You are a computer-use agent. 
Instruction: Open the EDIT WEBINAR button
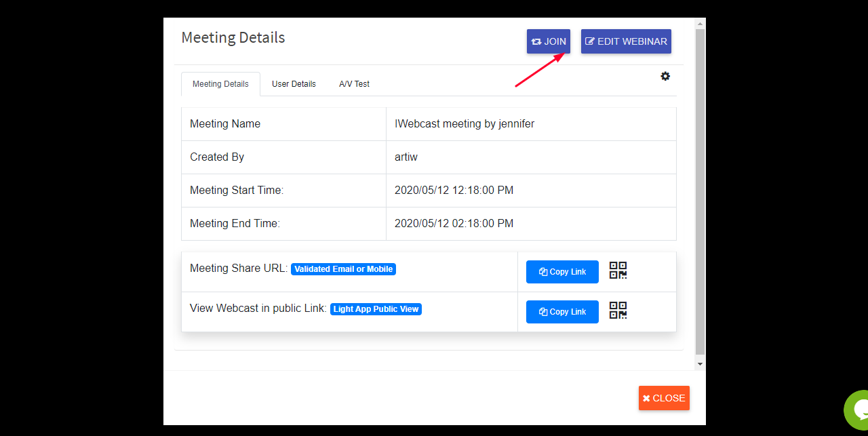point(626,41)
